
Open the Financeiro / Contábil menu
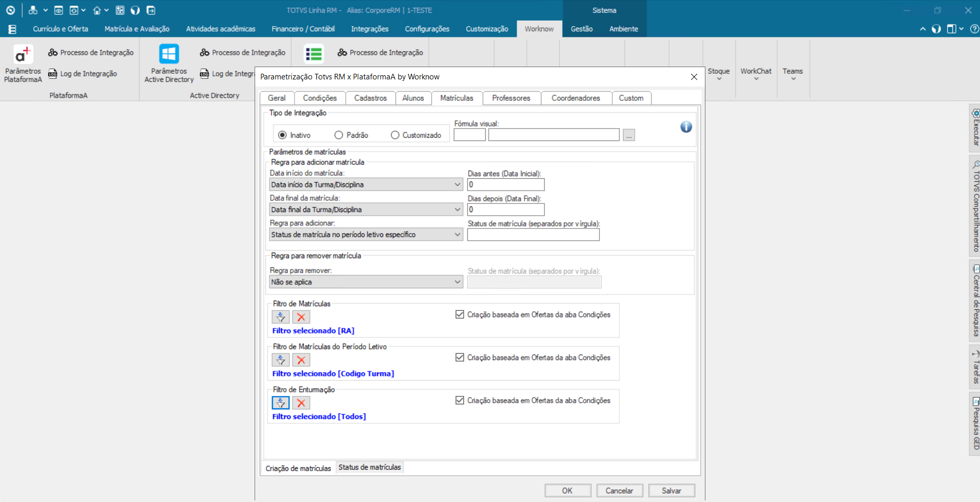pos(303,29)
